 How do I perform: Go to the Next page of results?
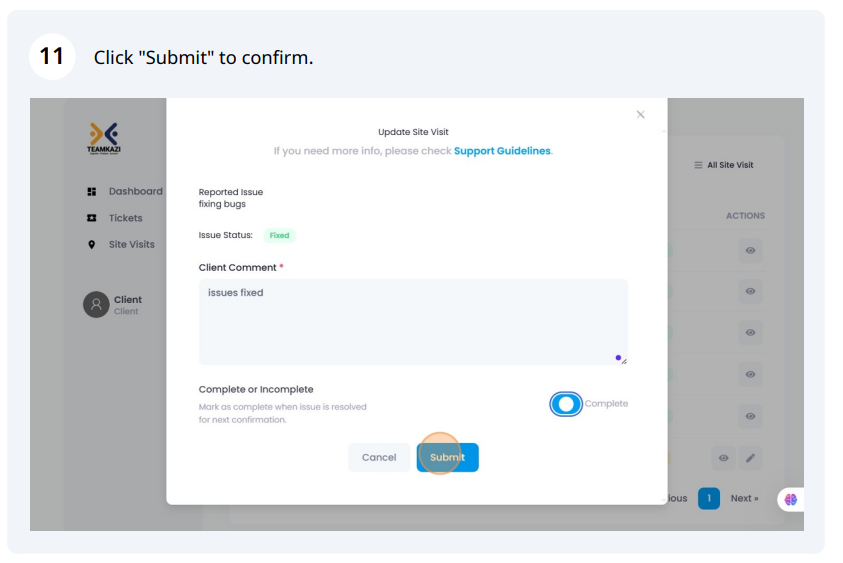coord(744,498)
